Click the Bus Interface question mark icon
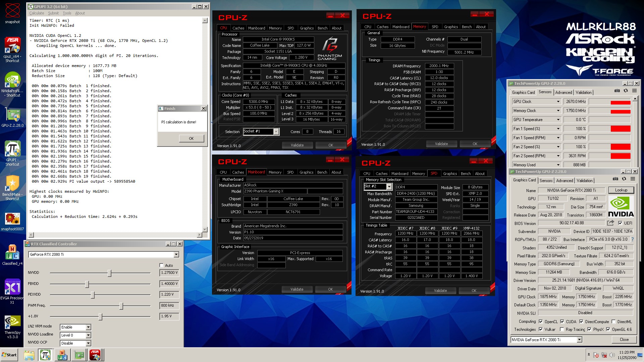Viewport: 644px width, 362px height. coord(633,239)
